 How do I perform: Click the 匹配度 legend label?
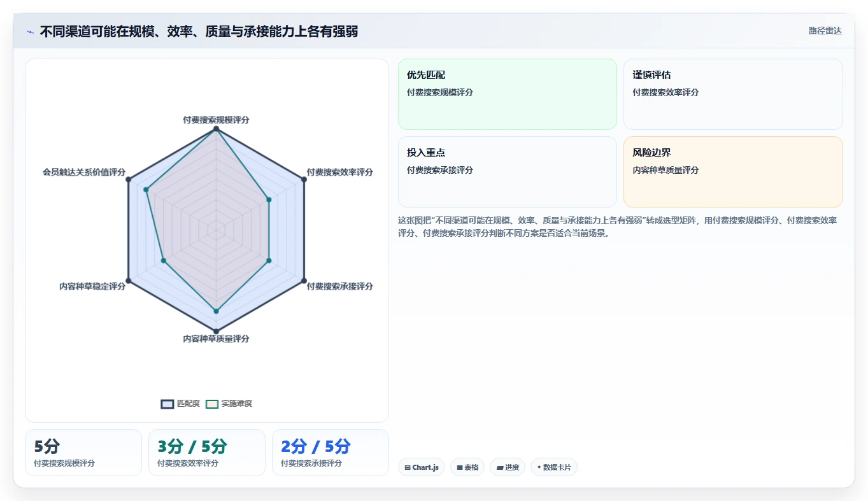(x=189, y=404)
